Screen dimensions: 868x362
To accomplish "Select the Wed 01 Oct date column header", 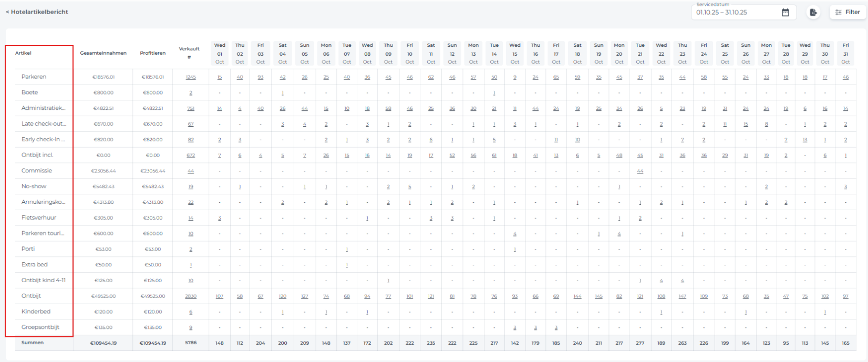I will point(220,53).
